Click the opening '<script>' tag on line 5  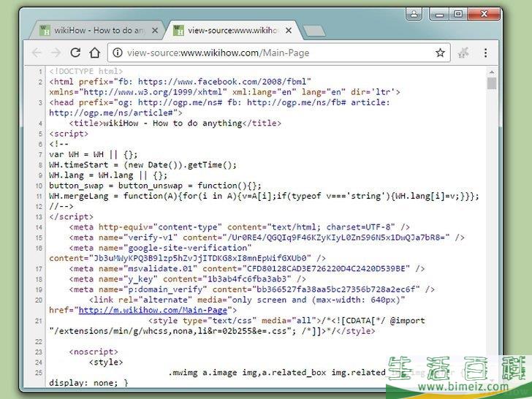[x=69, y=134]
